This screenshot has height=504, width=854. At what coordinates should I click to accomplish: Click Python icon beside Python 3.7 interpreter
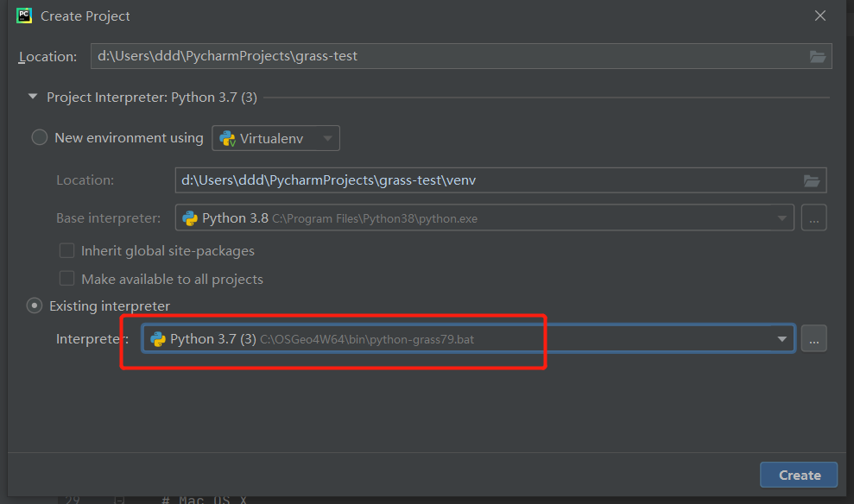pyautogui.click(x=158, y=339)
